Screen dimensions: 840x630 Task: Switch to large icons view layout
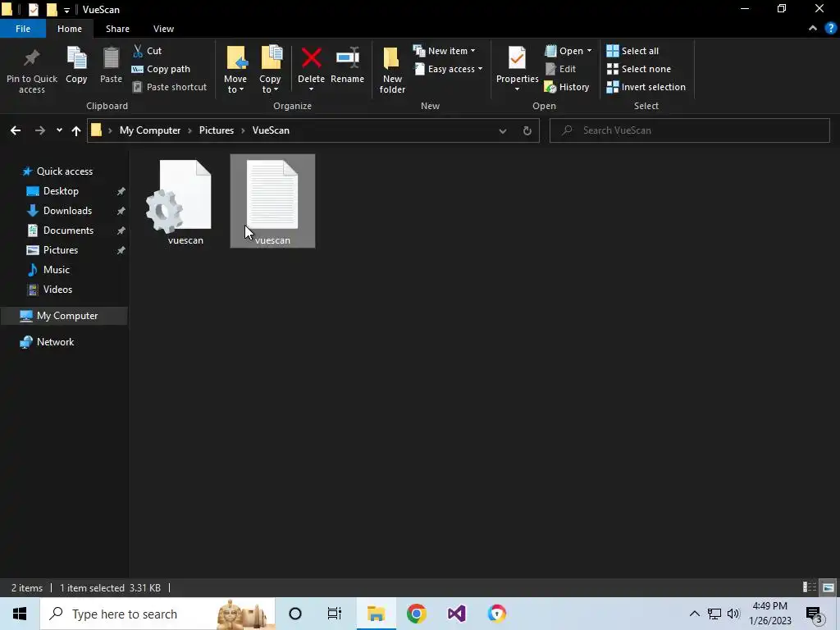[x=829, y=587]
